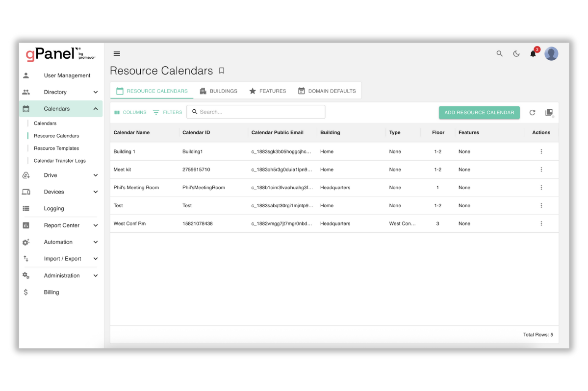Expand the Administration chevron
This screenshot has height=391, width=588.
pos(96,275)
